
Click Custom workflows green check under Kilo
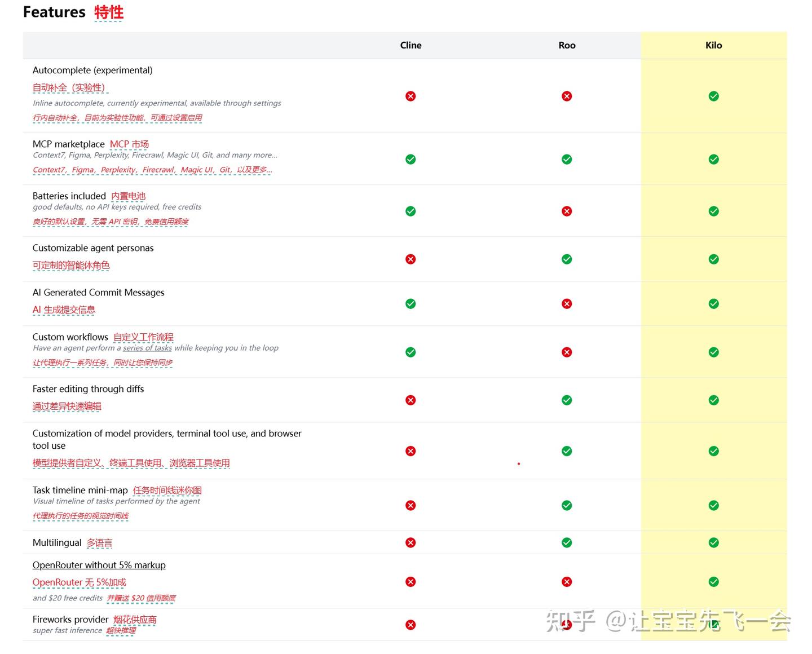(x=713, y=352)
